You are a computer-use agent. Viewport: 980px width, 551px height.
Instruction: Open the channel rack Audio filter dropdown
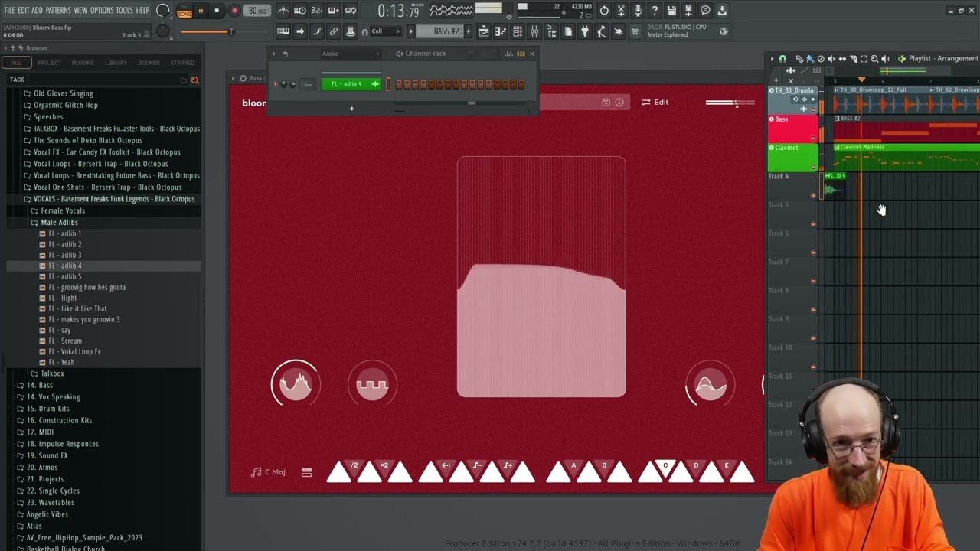point(350,54)
